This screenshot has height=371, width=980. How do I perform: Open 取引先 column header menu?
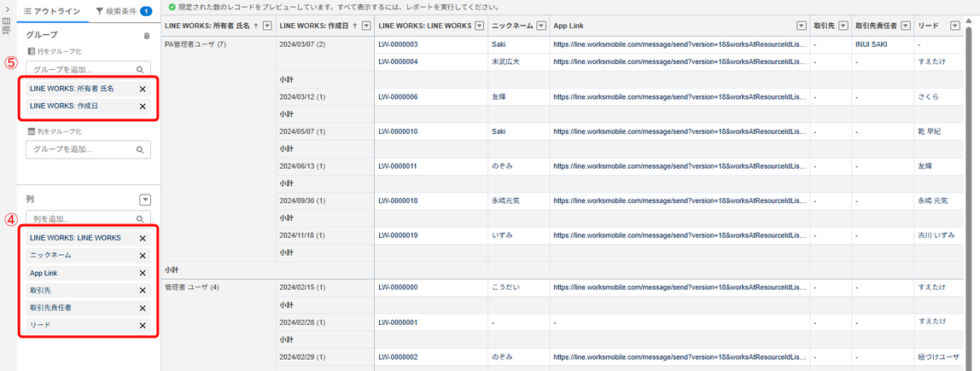843,26
